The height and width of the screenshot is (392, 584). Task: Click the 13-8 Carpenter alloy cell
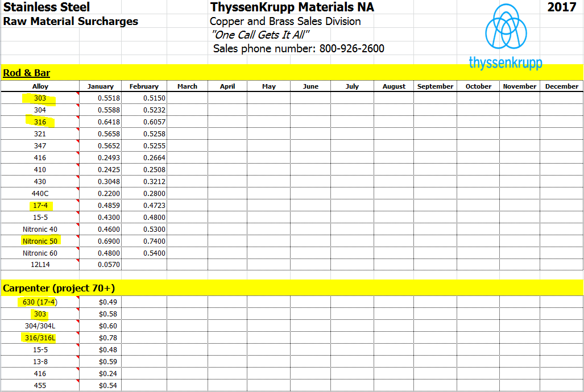pos(40,362)
